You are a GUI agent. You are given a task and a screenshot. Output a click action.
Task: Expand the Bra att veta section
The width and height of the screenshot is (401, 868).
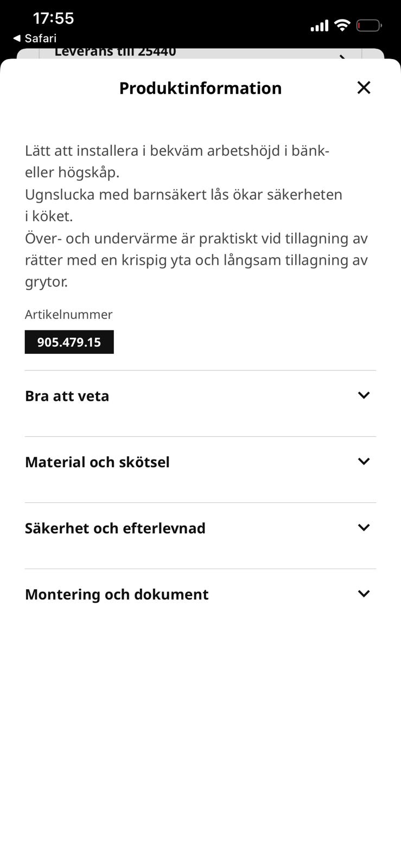point(200,396)
